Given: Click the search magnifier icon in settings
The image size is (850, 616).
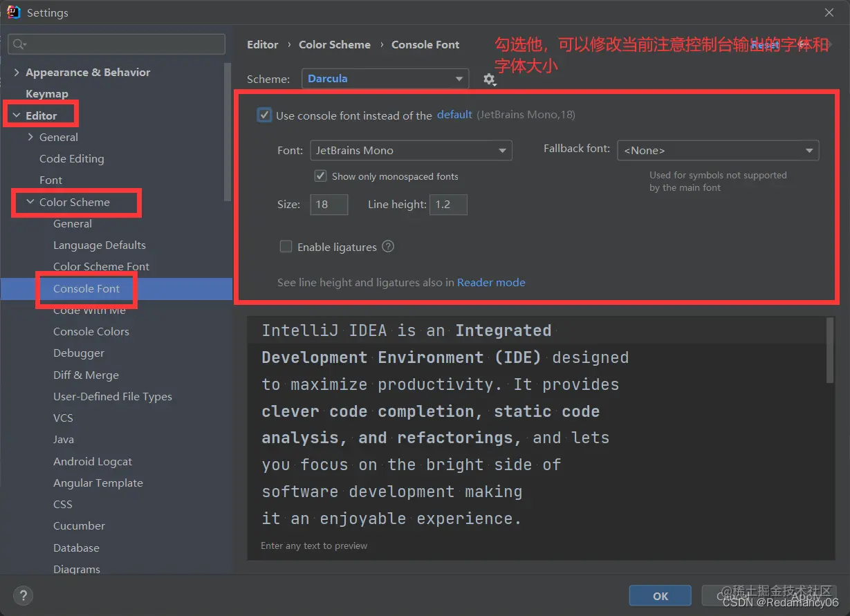Looking at the screenshot, I should [x=20, y=44].
